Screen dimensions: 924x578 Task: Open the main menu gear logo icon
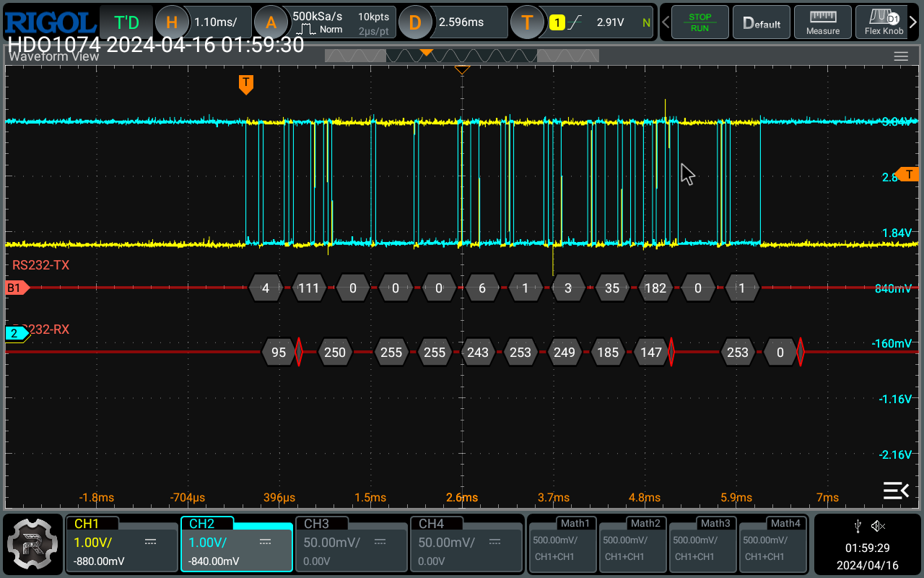tap(32, 543)
